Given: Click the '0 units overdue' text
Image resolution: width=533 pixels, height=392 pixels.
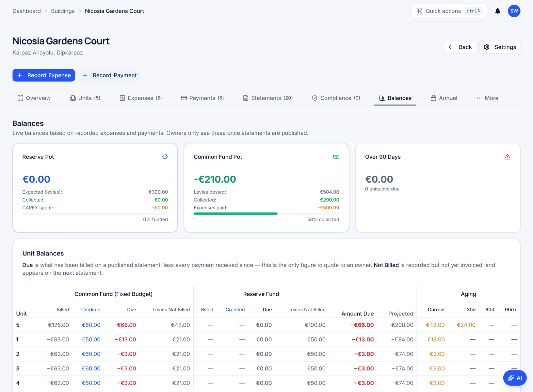Looking at the screenshot, I should click(382, 189).
